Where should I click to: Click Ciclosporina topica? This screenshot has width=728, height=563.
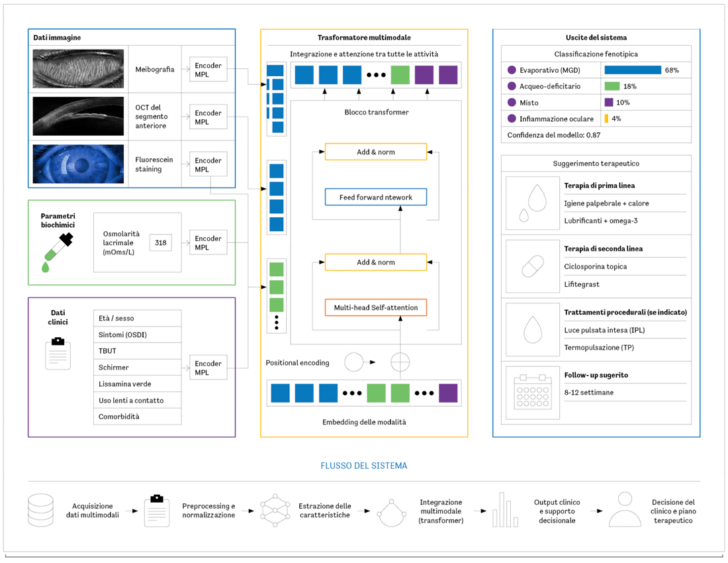[595, 267]
